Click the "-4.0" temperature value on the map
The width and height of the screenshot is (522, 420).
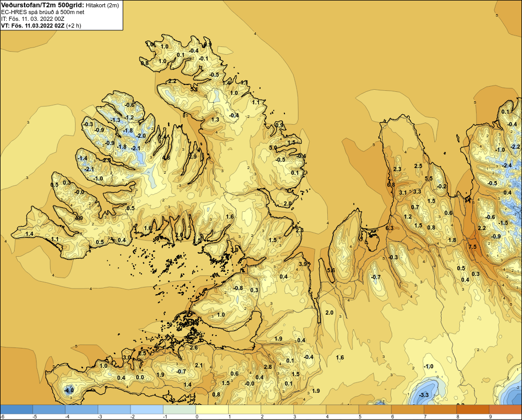69,390
